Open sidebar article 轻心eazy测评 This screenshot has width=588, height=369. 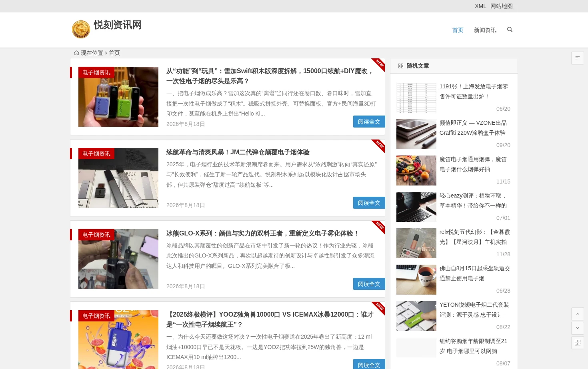[473, 201]
